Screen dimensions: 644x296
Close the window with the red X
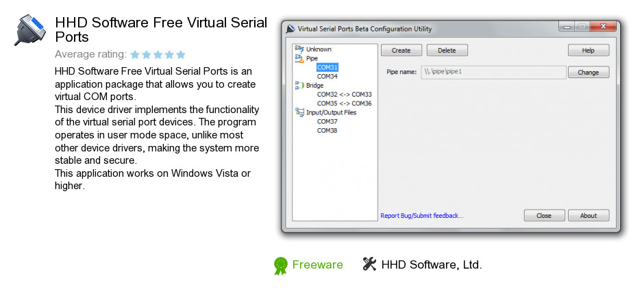tap(604, 27)
